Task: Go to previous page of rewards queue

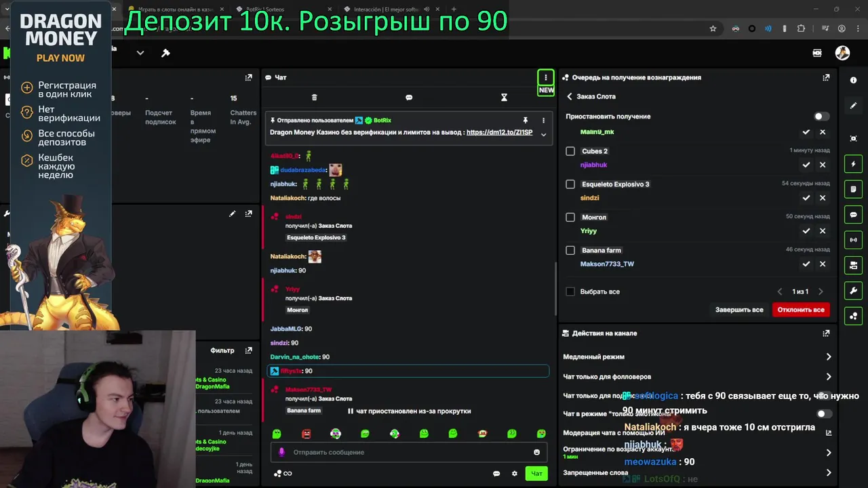Action: pos(779,291)
